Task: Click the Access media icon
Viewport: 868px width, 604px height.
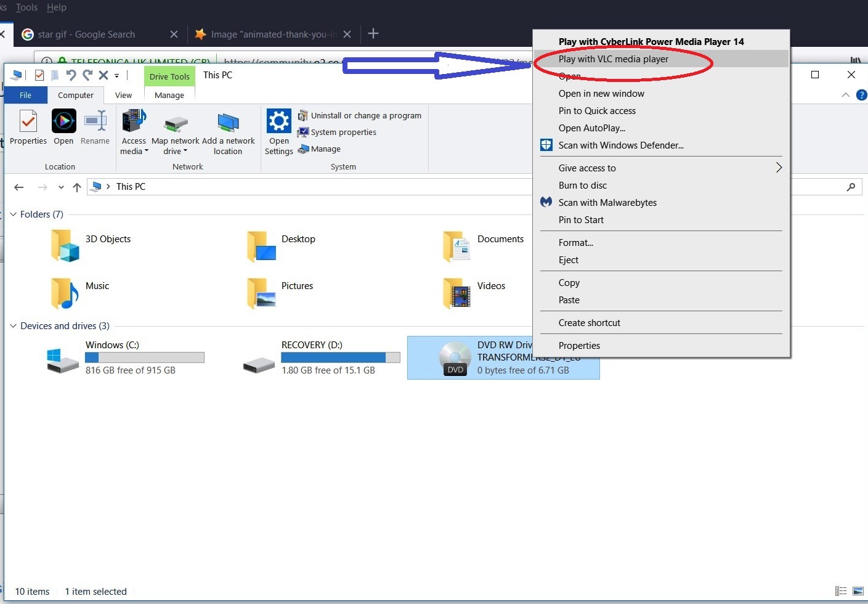Action: 134,121
